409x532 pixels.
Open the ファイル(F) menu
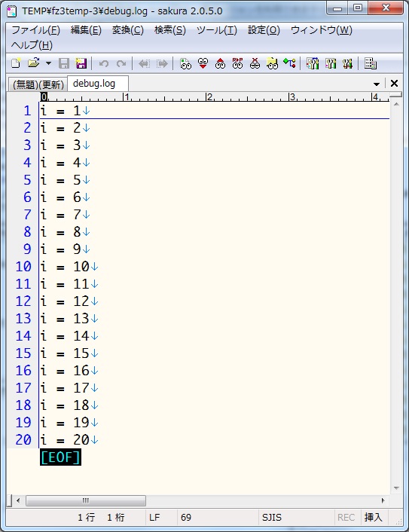point(35,30)
